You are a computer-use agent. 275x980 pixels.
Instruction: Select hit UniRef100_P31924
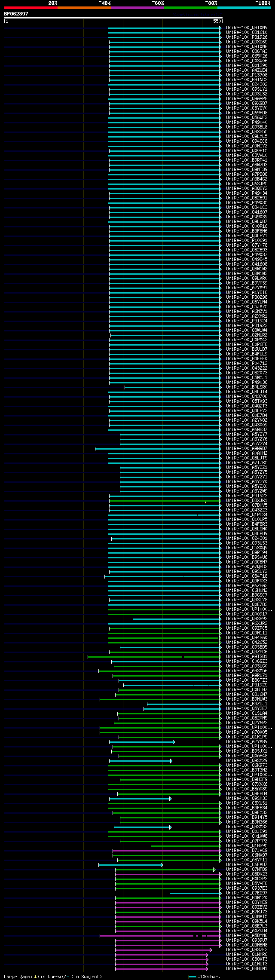click(x=247, y=321)
